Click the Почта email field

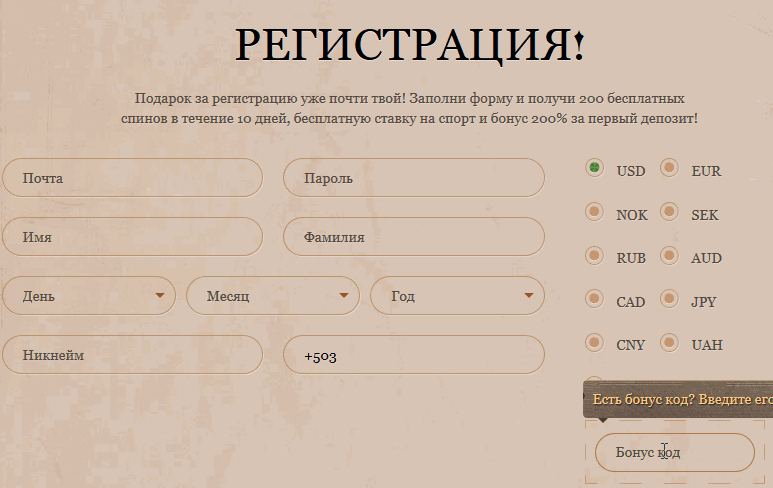[x=133, y=177]
